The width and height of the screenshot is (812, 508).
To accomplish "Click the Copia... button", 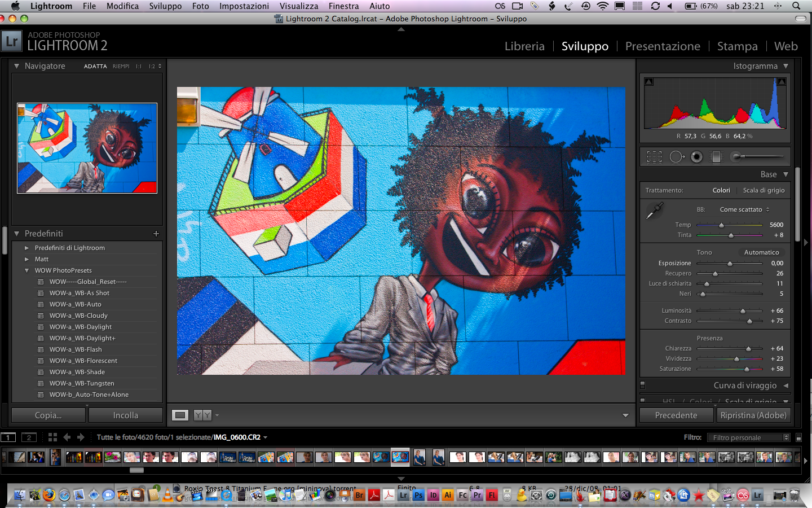I will click(48, 415).
